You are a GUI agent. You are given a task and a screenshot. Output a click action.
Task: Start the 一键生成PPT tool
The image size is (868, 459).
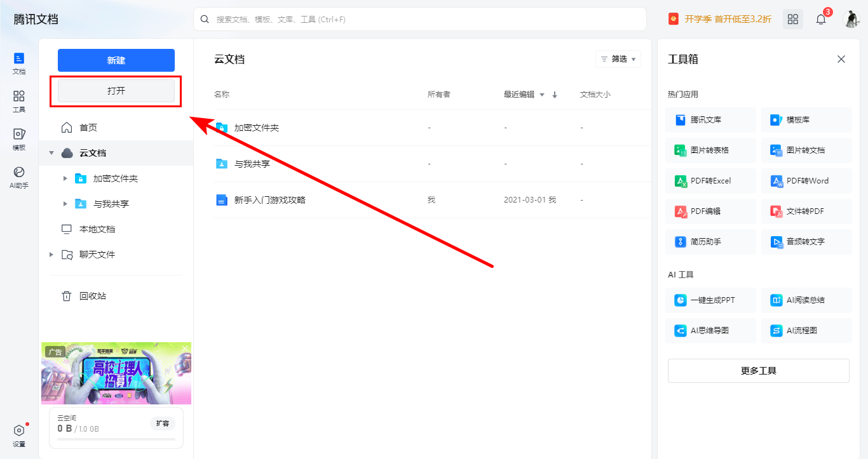point(710,300)
